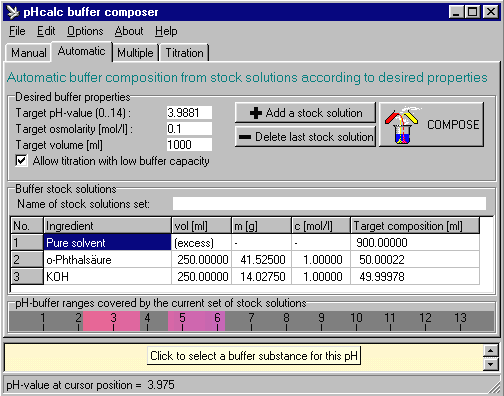
Task: Select the pink pH 3 buffer range
Action: pos(111,321)
